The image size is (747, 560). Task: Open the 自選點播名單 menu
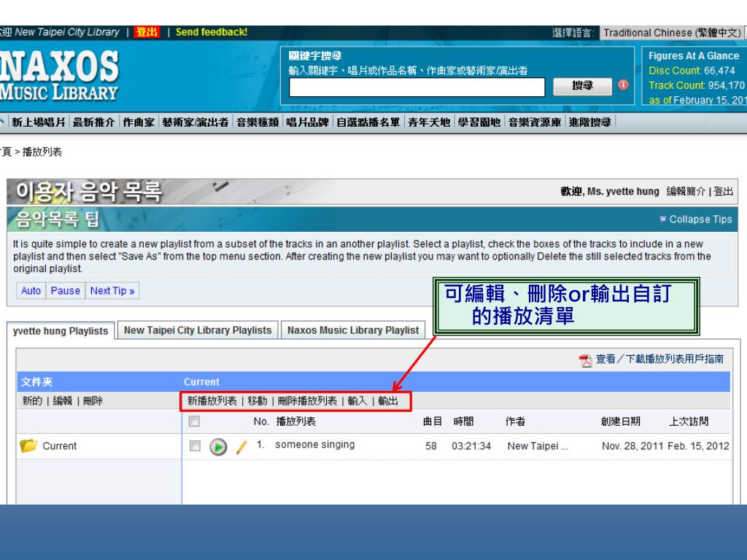368,122
